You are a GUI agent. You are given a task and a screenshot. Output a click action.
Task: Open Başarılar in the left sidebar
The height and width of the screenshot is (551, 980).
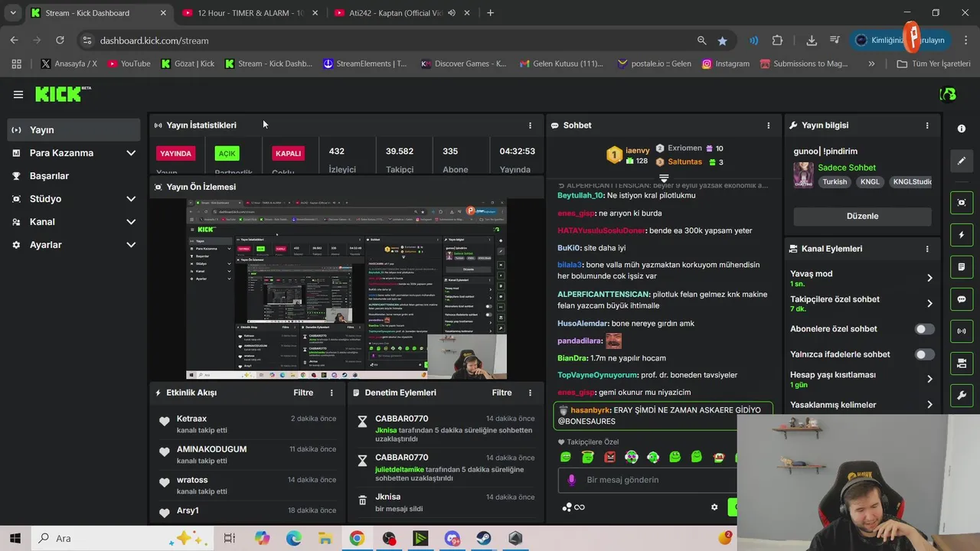click(74, 176)
